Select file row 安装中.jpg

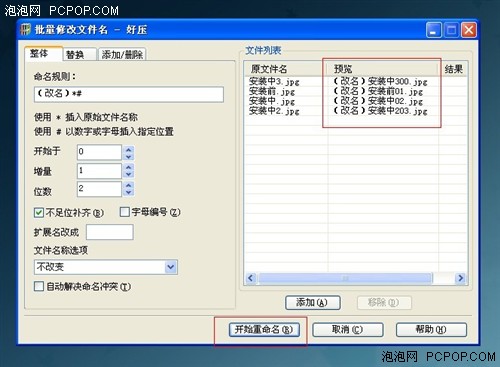click(272, 101)
